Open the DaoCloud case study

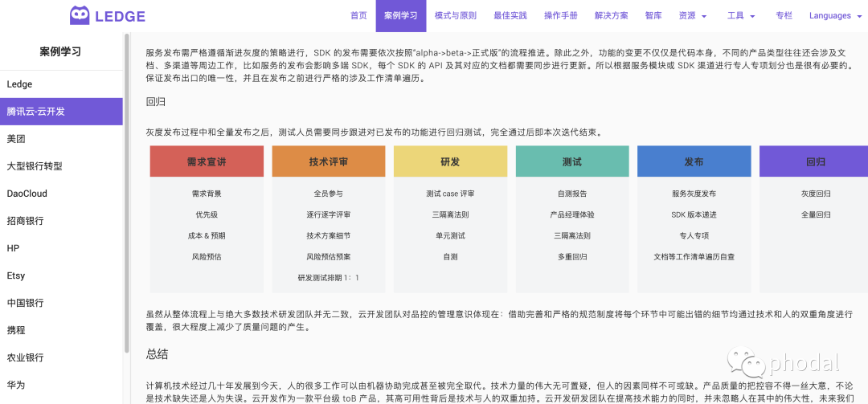click(x=61, y=193)
